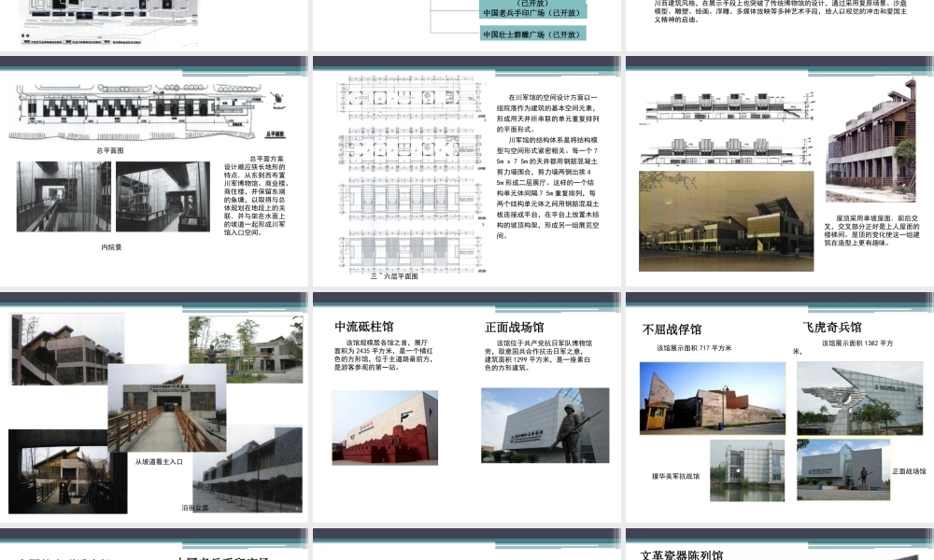The height and width of the screenshot is (560, 934).
Task: Click the large 正面战场馆 heading
Action: point(515,328)
